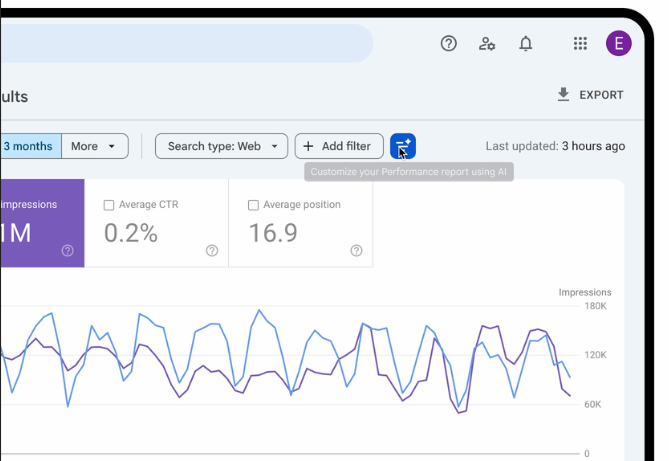Click the purple E account avatar
The width and height of the screenshot is (669, 461).
(x=619, y=43)
